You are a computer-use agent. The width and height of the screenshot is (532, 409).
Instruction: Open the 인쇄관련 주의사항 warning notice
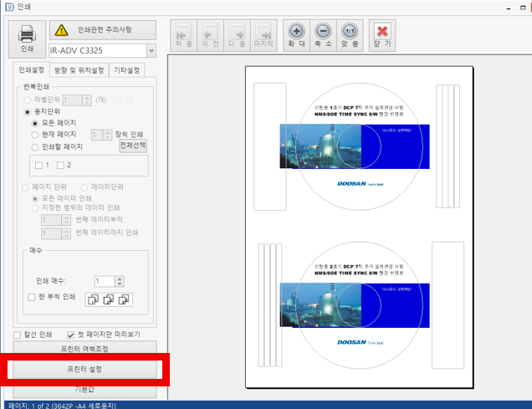(103, 30)
